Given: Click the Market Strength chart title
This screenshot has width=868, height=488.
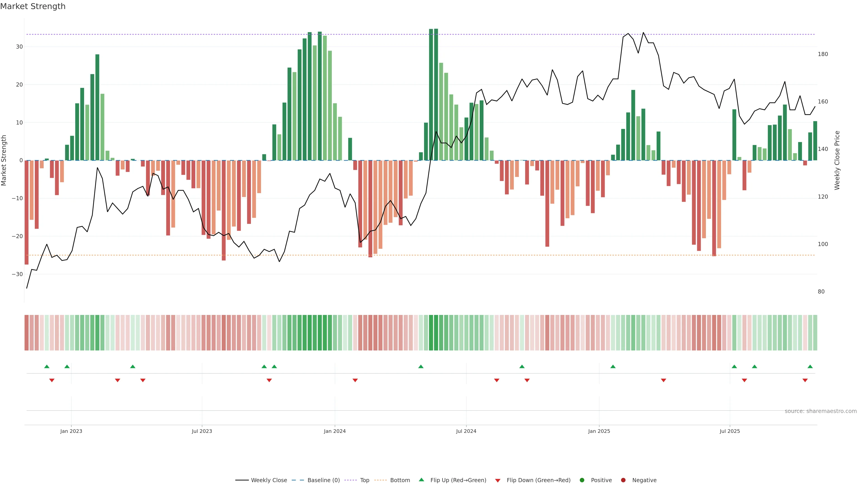Looking at the screenshot, I should coord(33,6).
